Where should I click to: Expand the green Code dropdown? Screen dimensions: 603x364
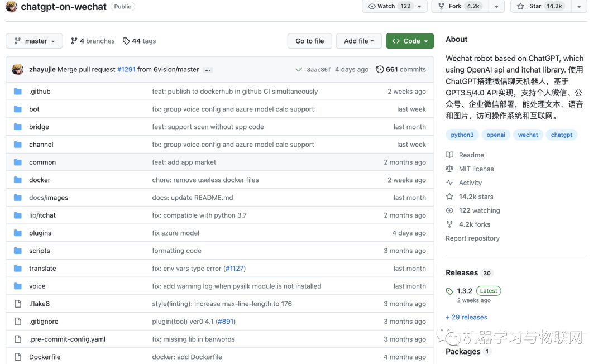pyautogui.click(x=410, y=41)
